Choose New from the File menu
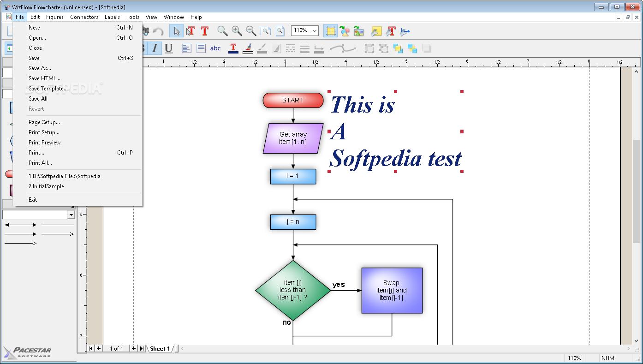The image size is (643, 364). coord(77,28)
